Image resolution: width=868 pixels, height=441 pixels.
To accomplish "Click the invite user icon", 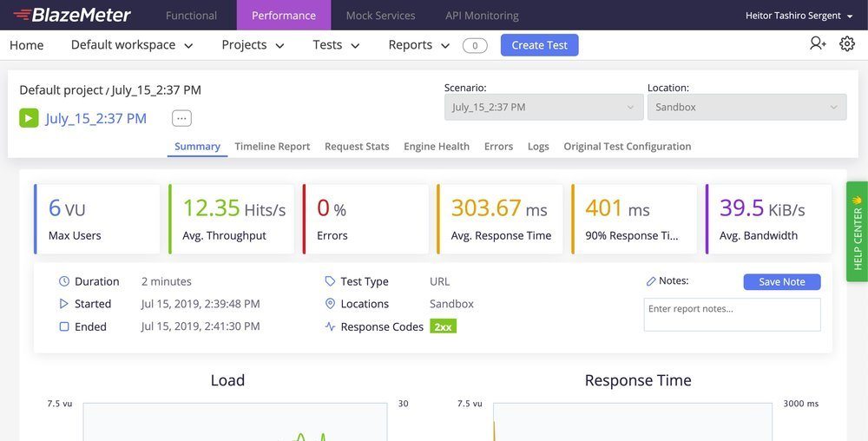I will tap(818, 43).
